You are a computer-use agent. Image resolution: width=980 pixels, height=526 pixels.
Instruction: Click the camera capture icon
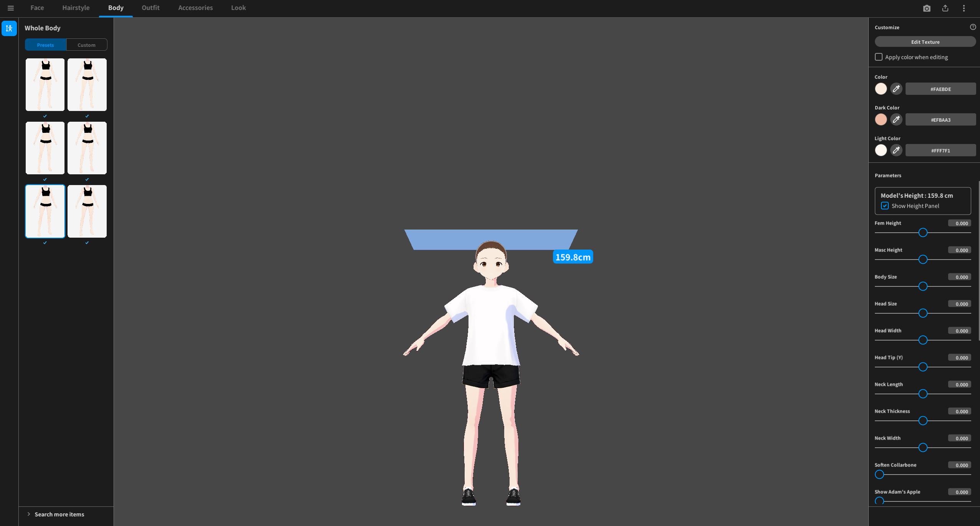pyautogui.click(x=926, y=8)
